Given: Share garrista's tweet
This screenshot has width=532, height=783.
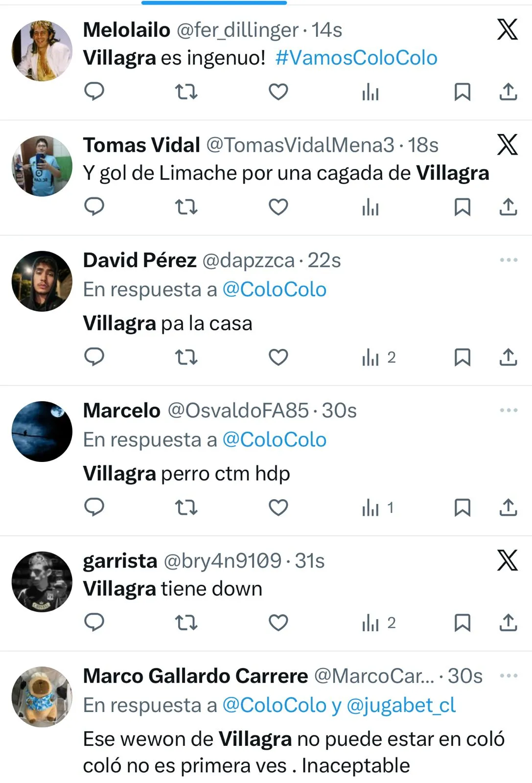Looking at the screenshot, I should 508,622.
